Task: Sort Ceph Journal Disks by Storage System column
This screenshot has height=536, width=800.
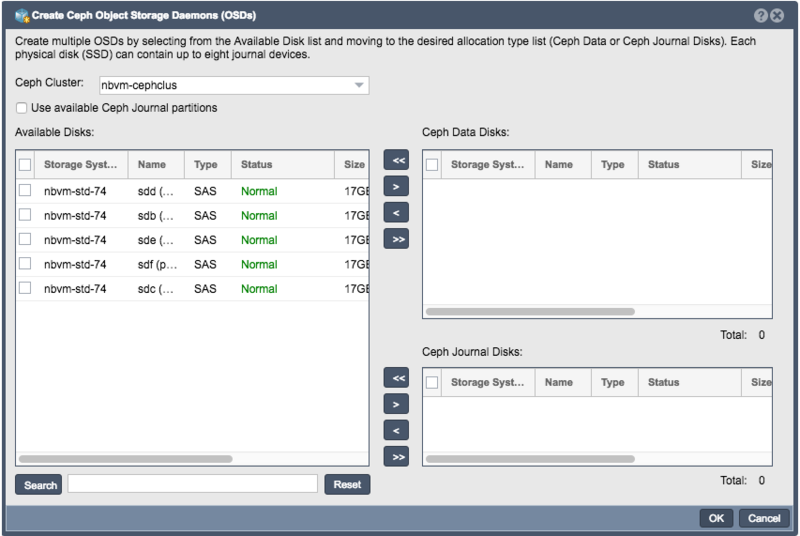Action: (488, 382)
